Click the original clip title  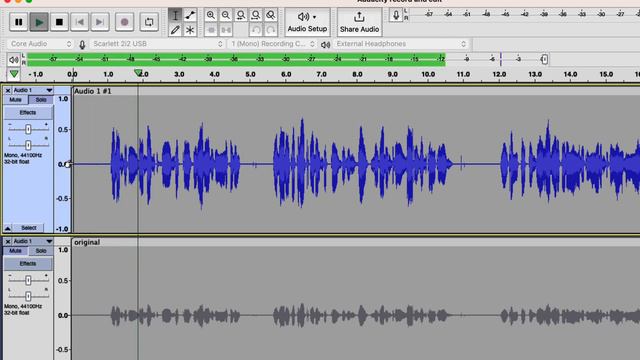pos(87,242)
